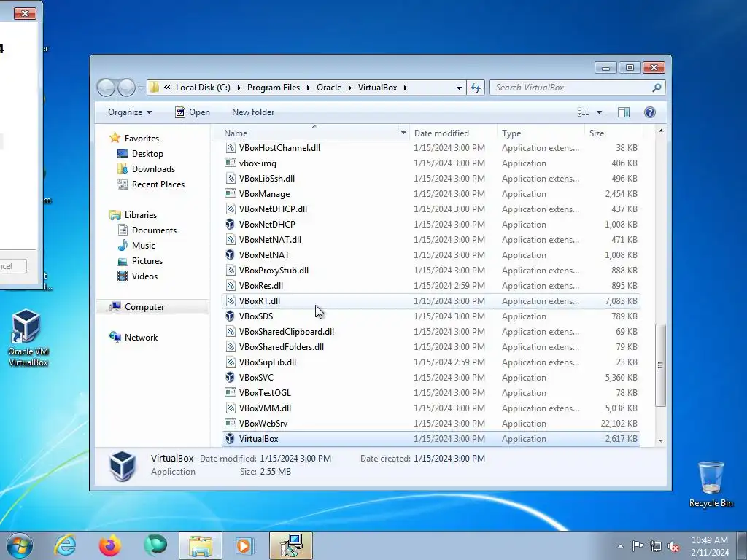Viewport: 747px width, 560px height.
Task: Click the VBoxWebSrv file icon
Action: (230, 423)
